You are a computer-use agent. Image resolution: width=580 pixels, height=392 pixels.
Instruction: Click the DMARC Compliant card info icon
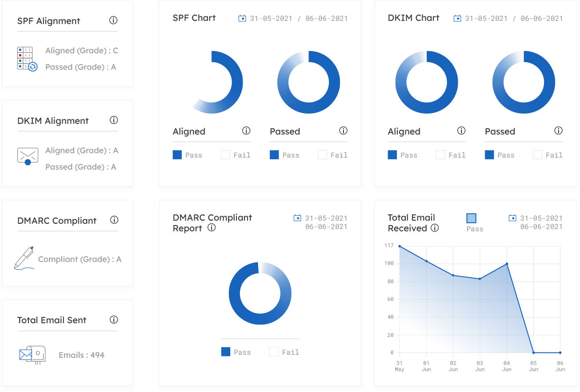[x=114, y=220]
